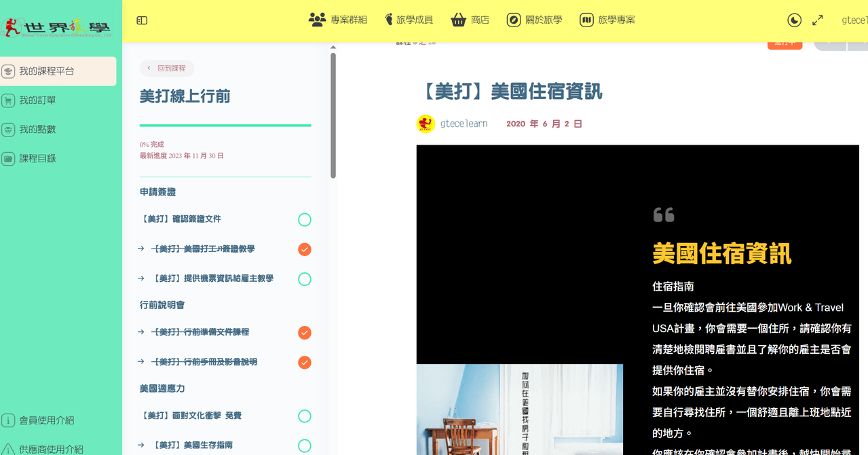This screenshot has width=868, height=455.
Task: Switch to dark mode moon icon
Action: [795, 20]
